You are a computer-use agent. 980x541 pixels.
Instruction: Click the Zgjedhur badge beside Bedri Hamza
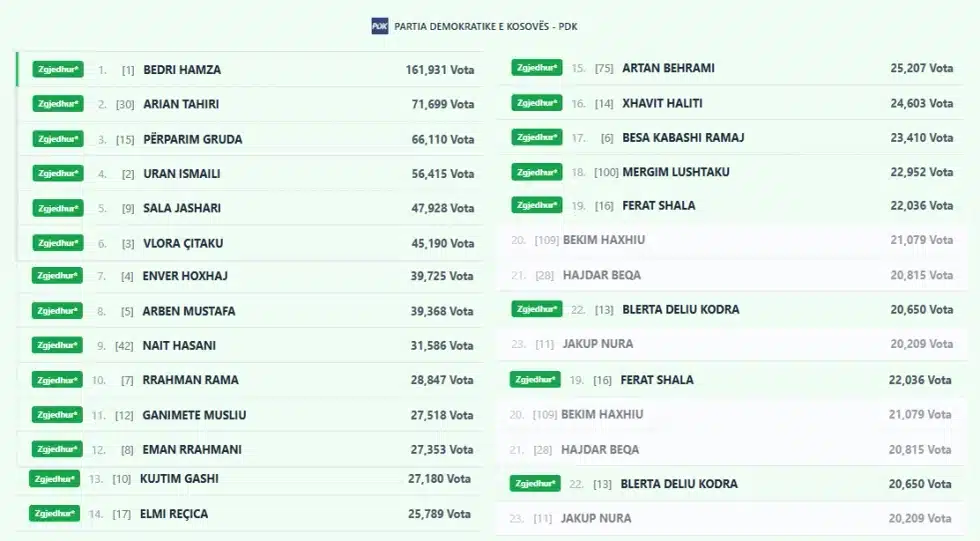pos(58,70)
